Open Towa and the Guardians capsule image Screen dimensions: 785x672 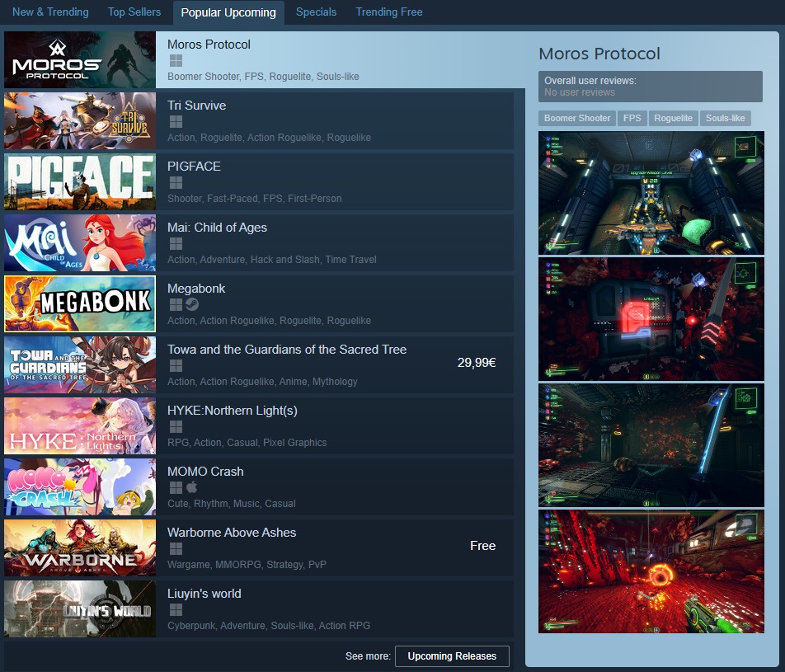coord(80,365)
